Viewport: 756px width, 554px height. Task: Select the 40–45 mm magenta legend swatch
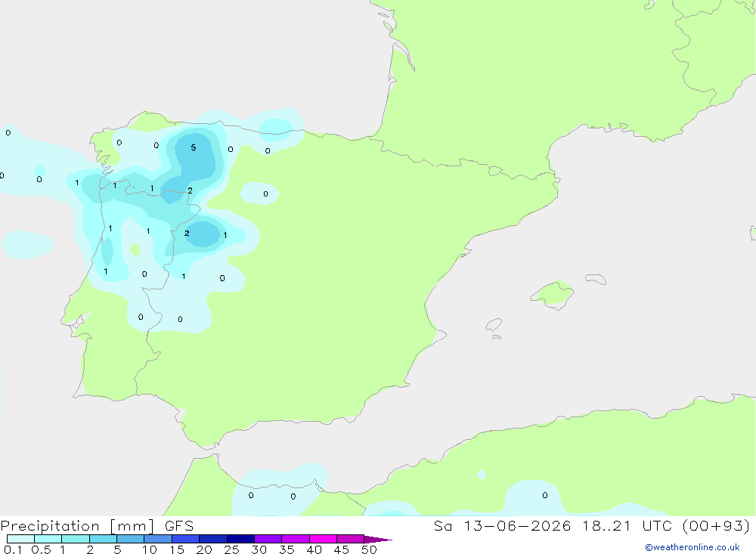tap(323, 539)
